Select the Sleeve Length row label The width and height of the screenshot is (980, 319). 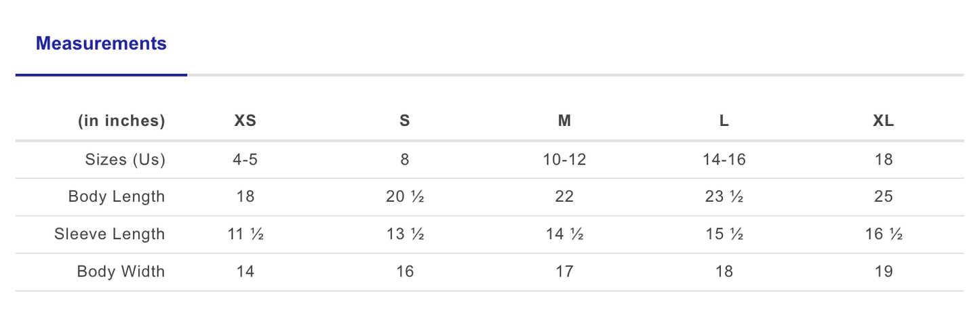click(x=110, y=234)
